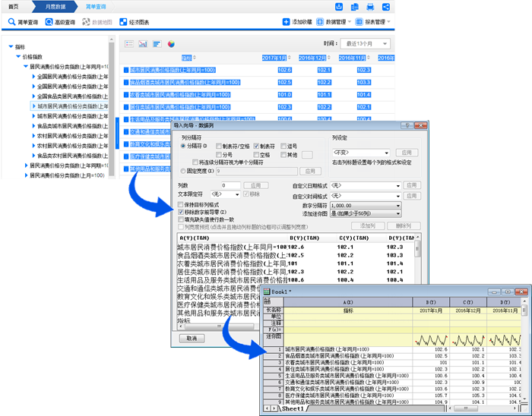Open the 列设定 <不变> dropdown

(361, 153)
